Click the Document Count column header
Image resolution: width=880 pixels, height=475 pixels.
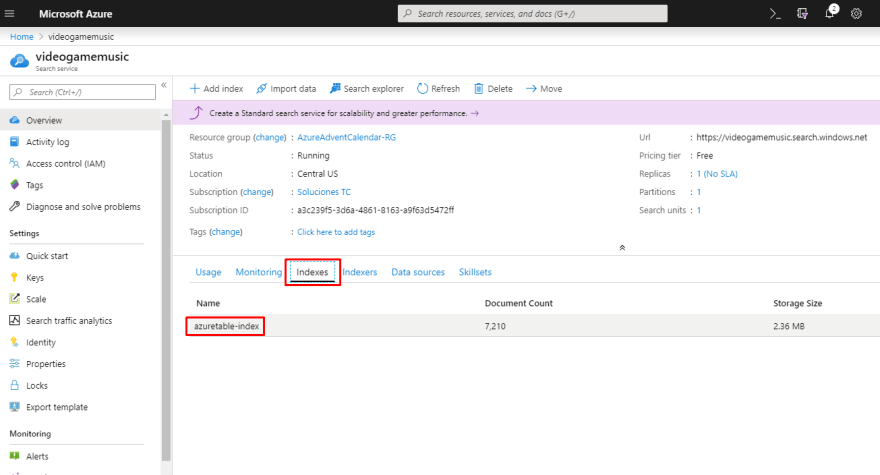pos(519,303)
